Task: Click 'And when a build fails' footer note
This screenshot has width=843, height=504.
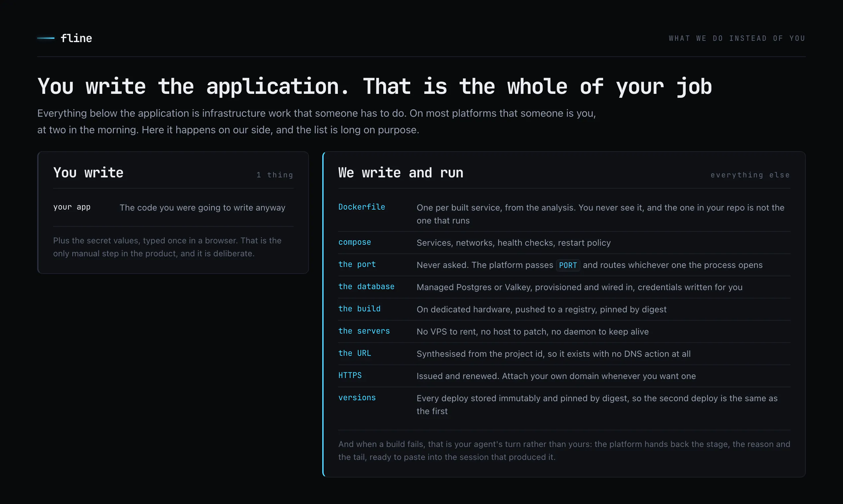Action: click(x=564, y=450)
